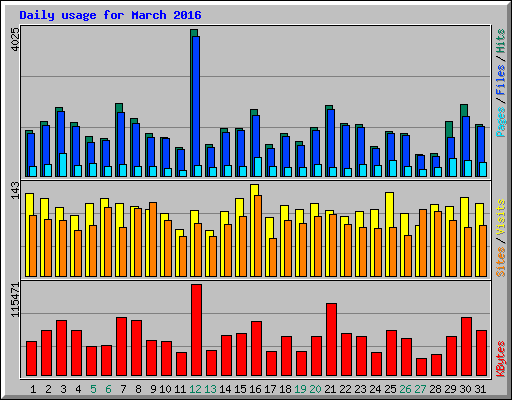Screen dimensions: 512x400
Task: Click day 23 on the x-axis
Action: (x=360, y=389)
